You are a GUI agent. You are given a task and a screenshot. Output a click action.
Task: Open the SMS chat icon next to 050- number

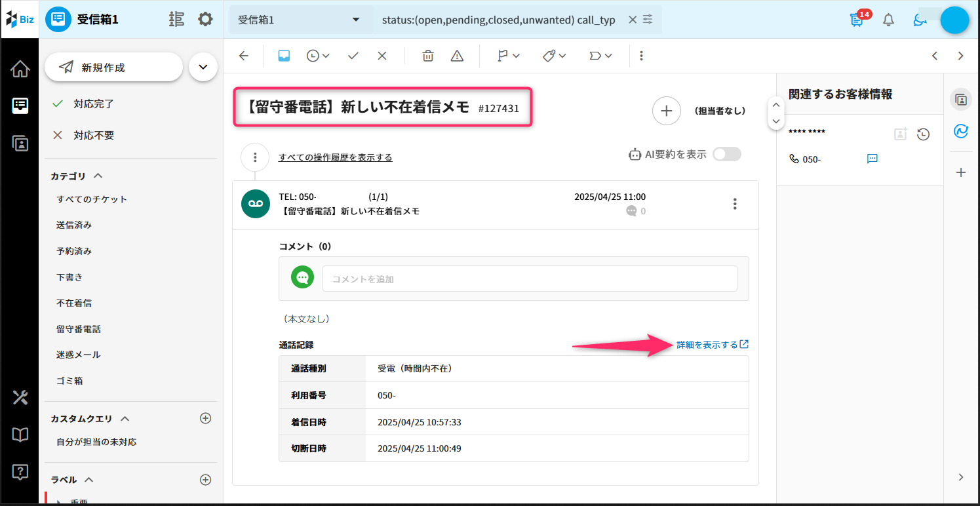tap(872, 159)
